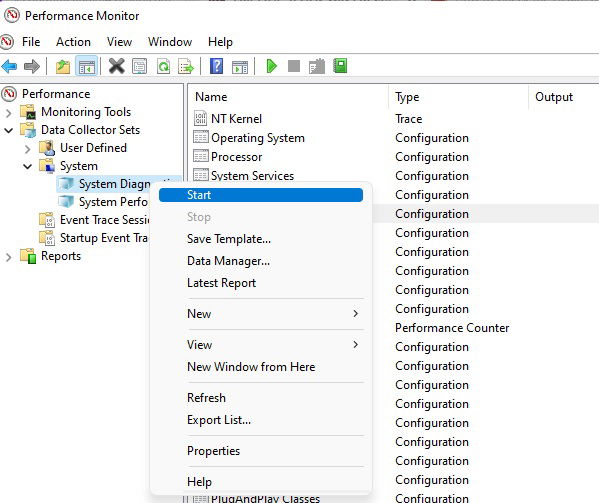The height and width of the screenshot is (503, 599).
Task: Click the Up one level folder icon
Action: point(63,67)
